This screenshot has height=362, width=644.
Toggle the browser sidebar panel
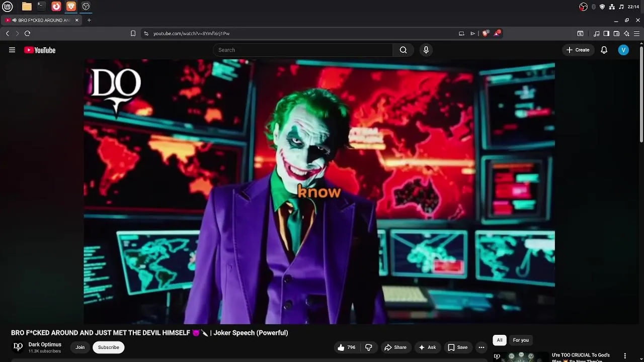[x=606, y=34]
